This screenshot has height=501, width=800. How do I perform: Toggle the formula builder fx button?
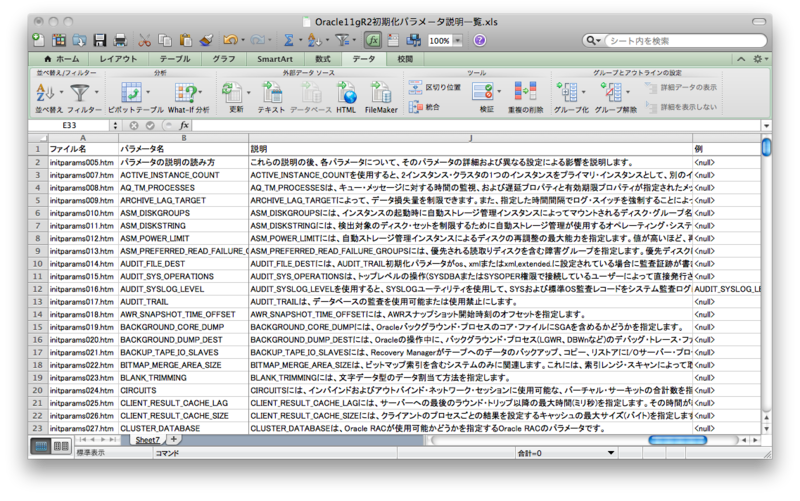click(373, 40)
